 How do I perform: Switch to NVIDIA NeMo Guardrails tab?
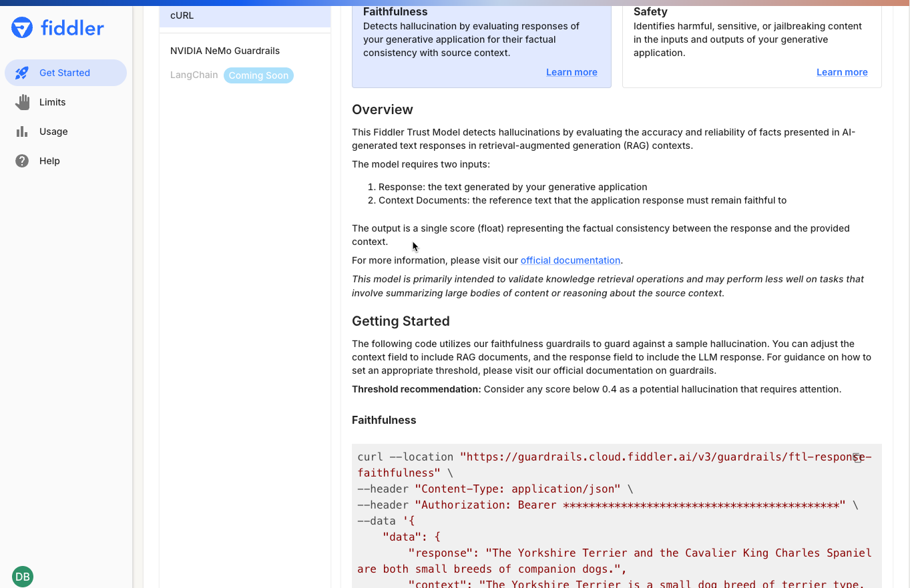[x=225, y=51]
